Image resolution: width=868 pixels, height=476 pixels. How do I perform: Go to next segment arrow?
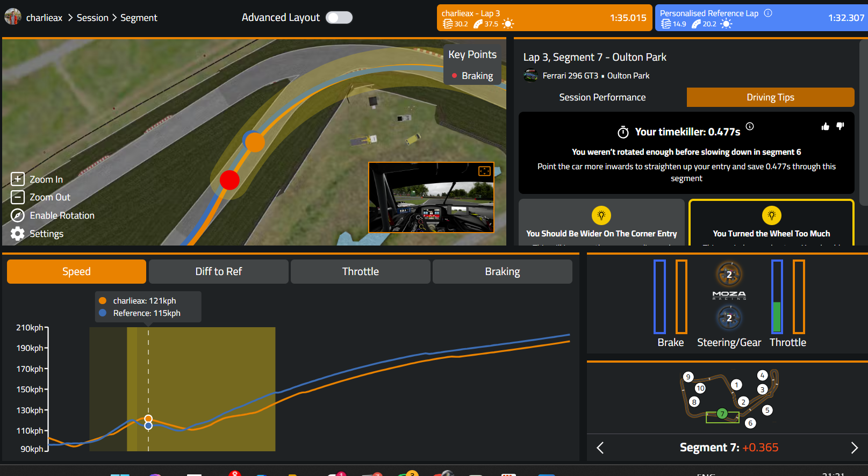855,448
